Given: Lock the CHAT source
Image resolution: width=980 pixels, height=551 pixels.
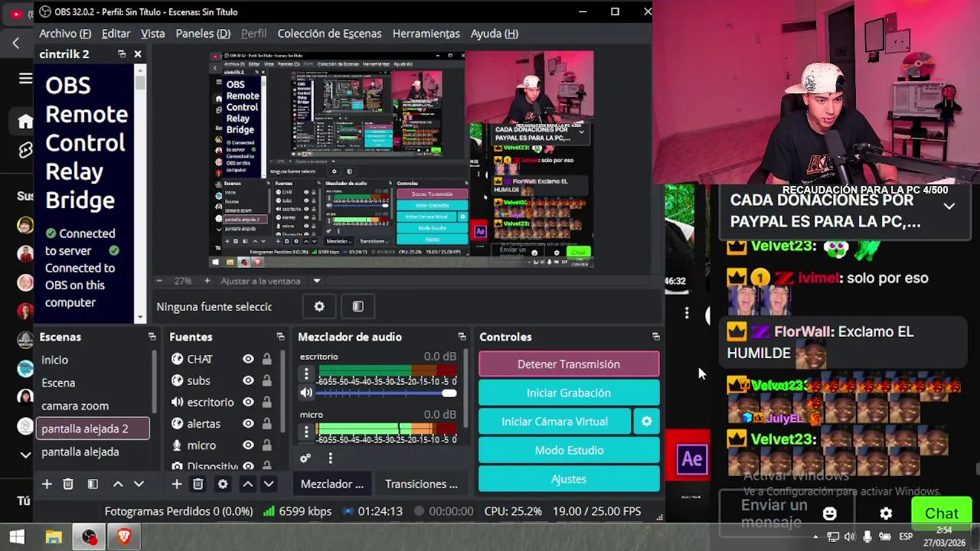Looking at the screenshot, I should pyautogui.click(x=266, y=359).
